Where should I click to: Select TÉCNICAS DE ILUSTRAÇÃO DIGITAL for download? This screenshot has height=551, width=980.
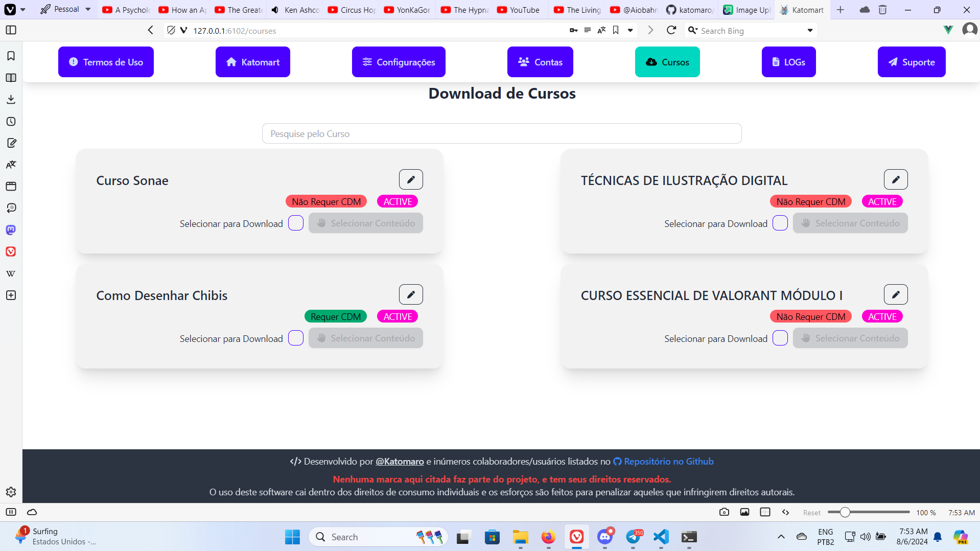pos(780,223)
